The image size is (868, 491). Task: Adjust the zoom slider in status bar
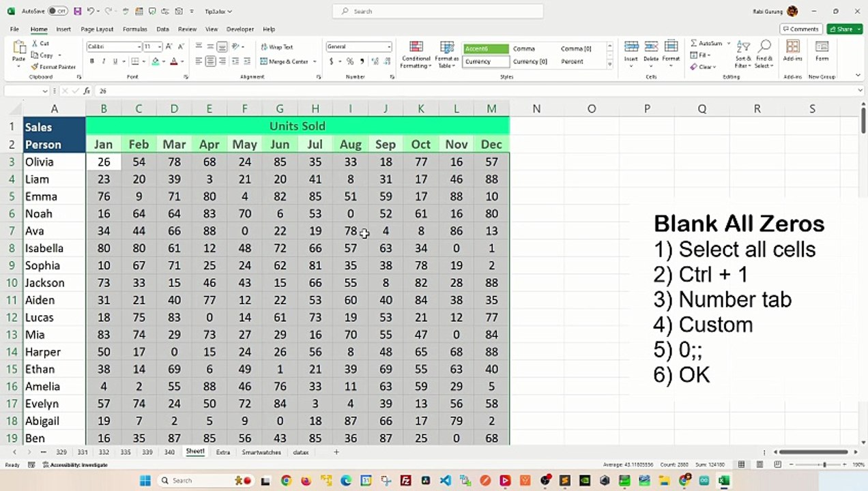824,464
